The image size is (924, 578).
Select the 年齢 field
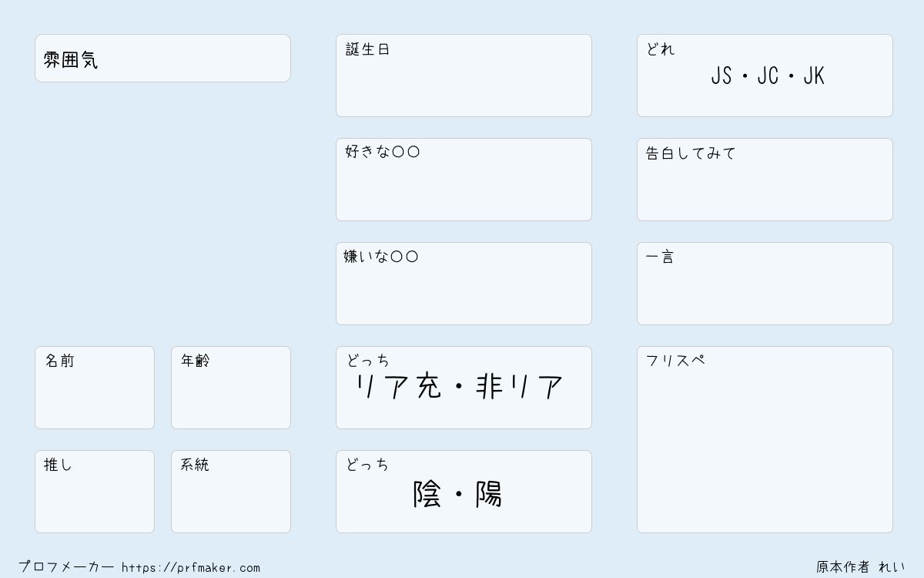point(231,388)
